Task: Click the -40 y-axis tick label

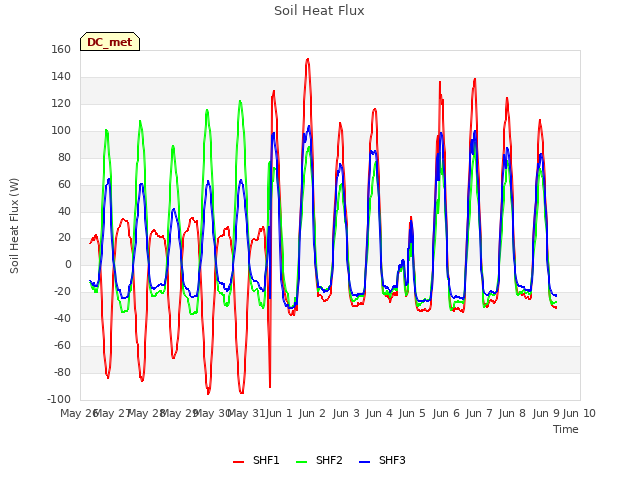Action: click(x=62, y=318)
